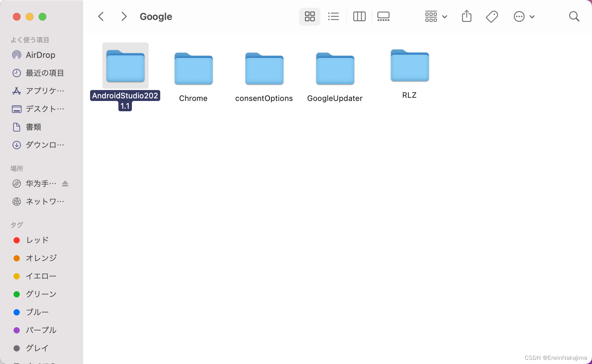Eject the 华为手… volume
Image resolution: width=592 pixels, height=364 pixels.
[x=65, y=184]
